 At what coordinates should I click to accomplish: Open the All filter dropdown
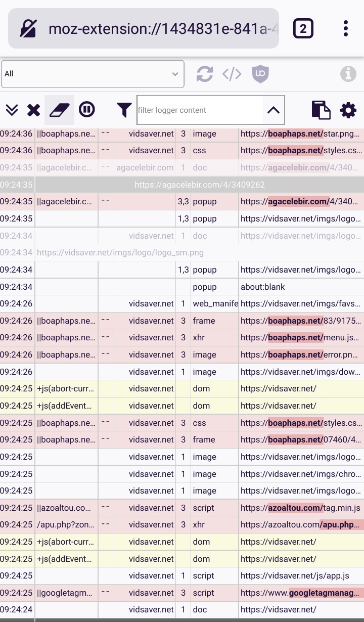[93, 74]
